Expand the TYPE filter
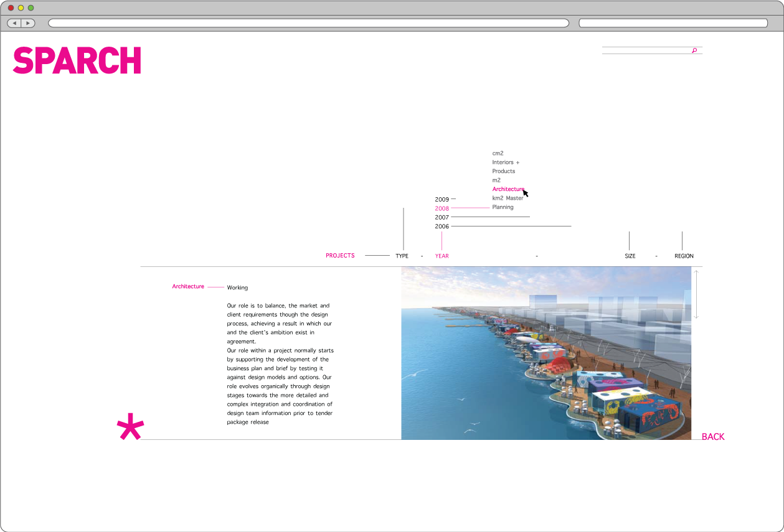784x532 pixels. 402,256
